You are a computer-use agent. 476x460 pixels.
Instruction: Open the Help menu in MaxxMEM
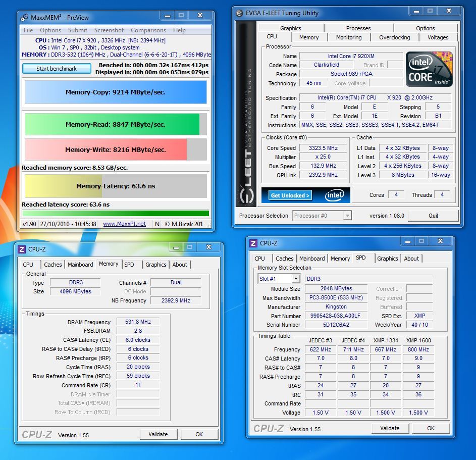[179, 30]
